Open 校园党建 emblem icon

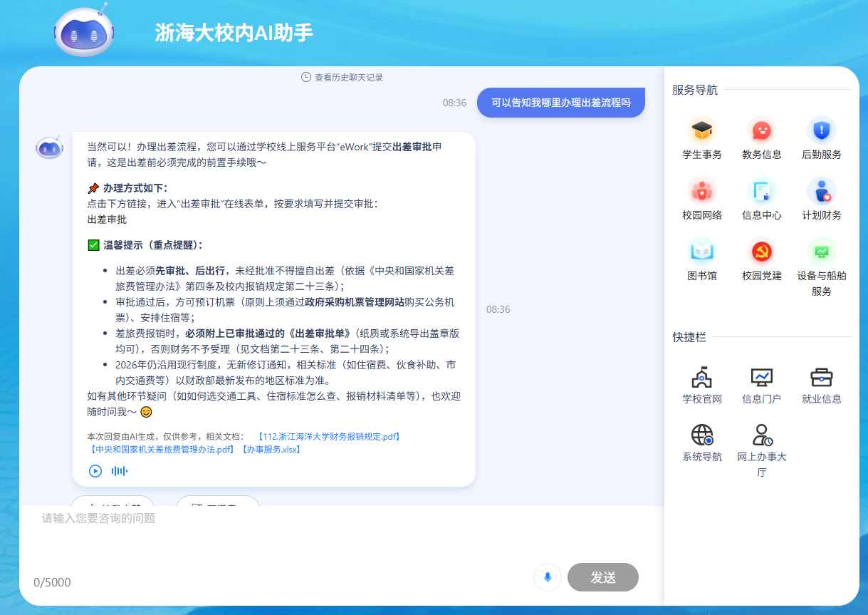[762, 252]
